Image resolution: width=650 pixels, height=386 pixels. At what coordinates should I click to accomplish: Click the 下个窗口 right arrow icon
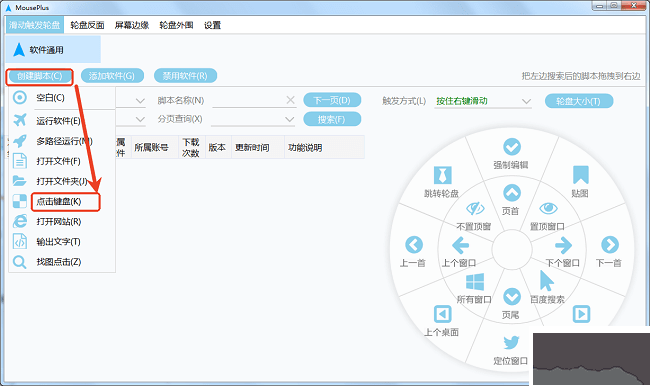coord(563,245)
